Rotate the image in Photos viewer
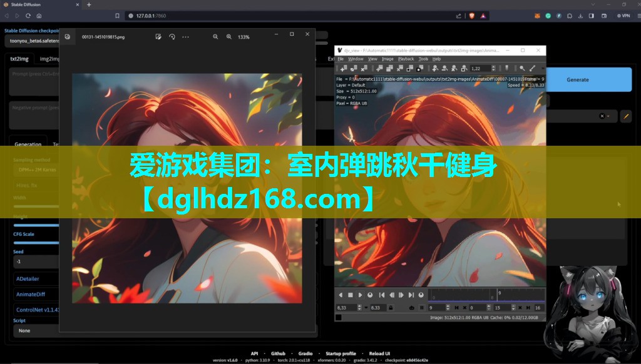Viewport: 641px width, 364px height. (172, 37)
